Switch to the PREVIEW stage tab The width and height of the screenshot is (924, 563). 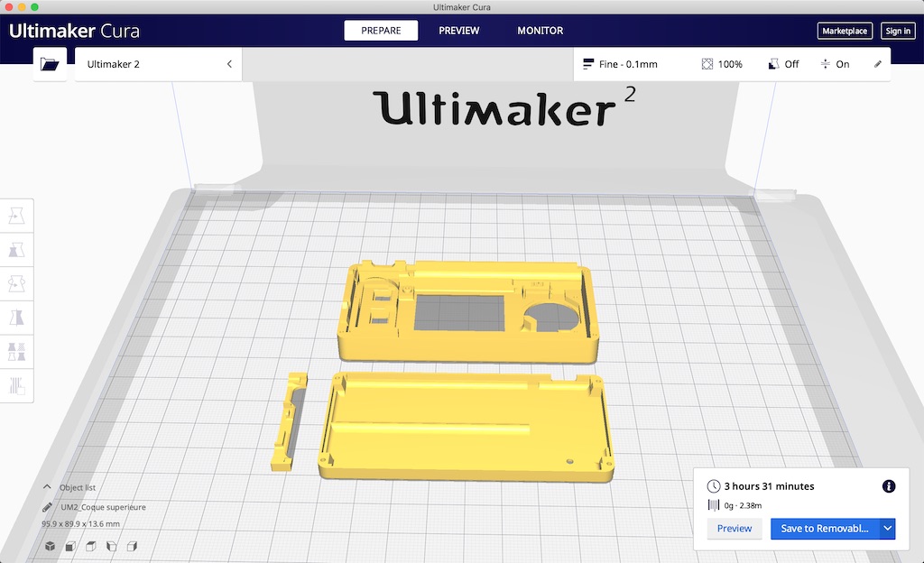click(x=458, y=31)
